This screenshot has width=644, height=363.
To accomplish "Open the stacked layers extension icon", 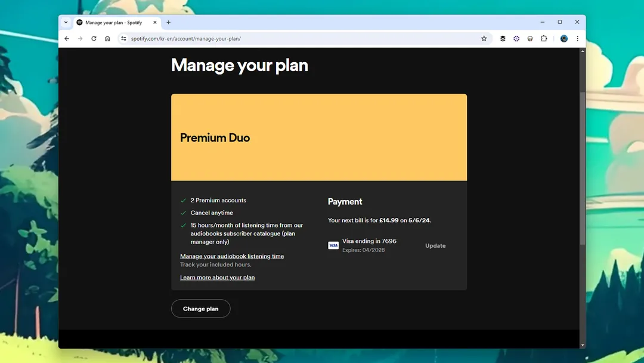I will click(503, 39).
